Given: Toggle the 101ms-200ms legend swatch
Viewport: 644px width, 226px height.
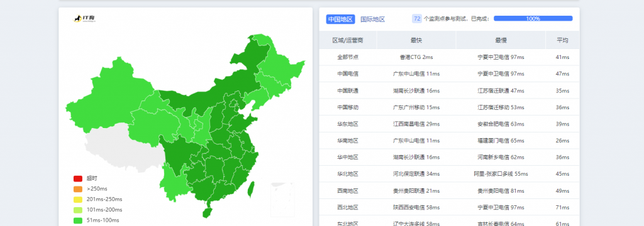Looking at the screenshot, I should (x=78, y=210).
